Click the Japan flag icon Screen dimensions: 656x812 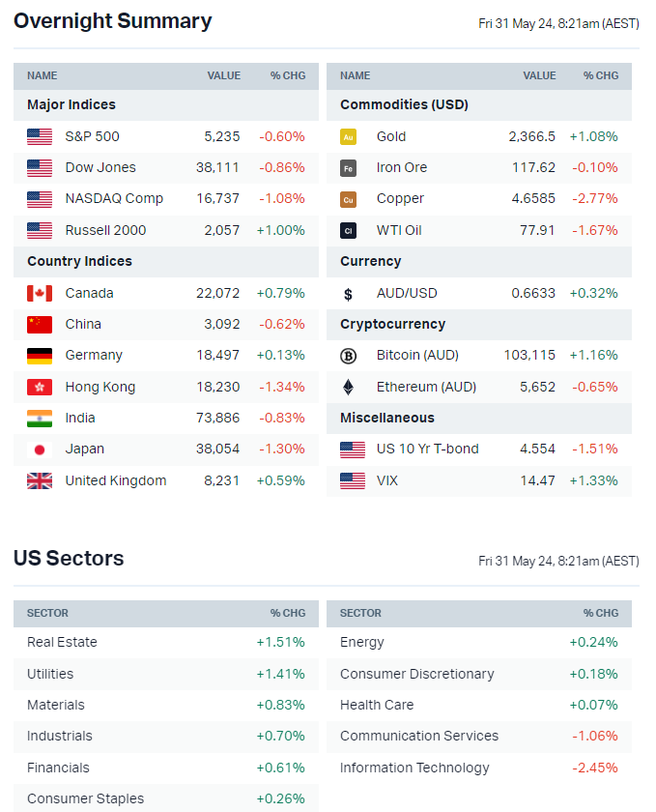tap(40, 449)
